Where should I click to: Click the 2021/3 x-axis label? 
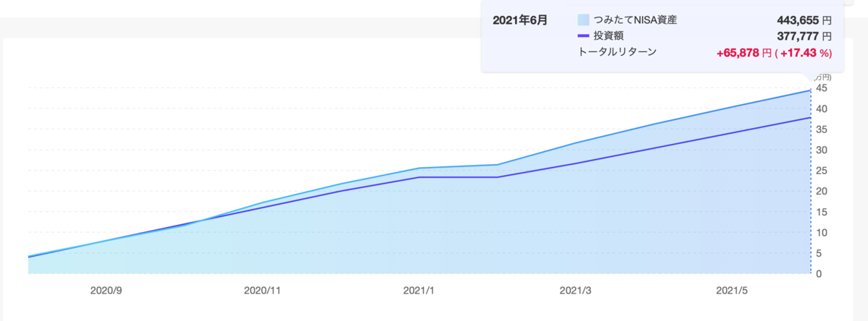point(576,291)
